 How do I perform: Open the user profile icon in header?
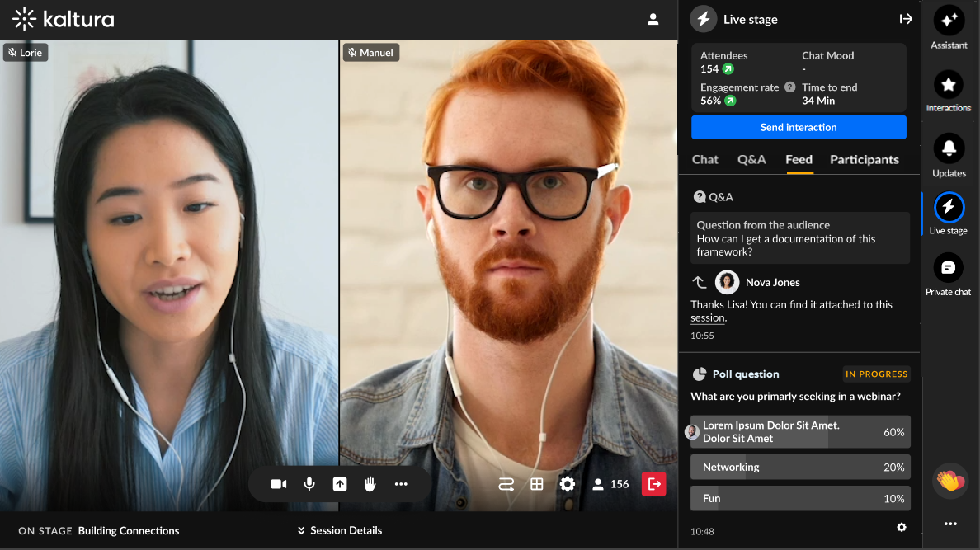point(653,19)
